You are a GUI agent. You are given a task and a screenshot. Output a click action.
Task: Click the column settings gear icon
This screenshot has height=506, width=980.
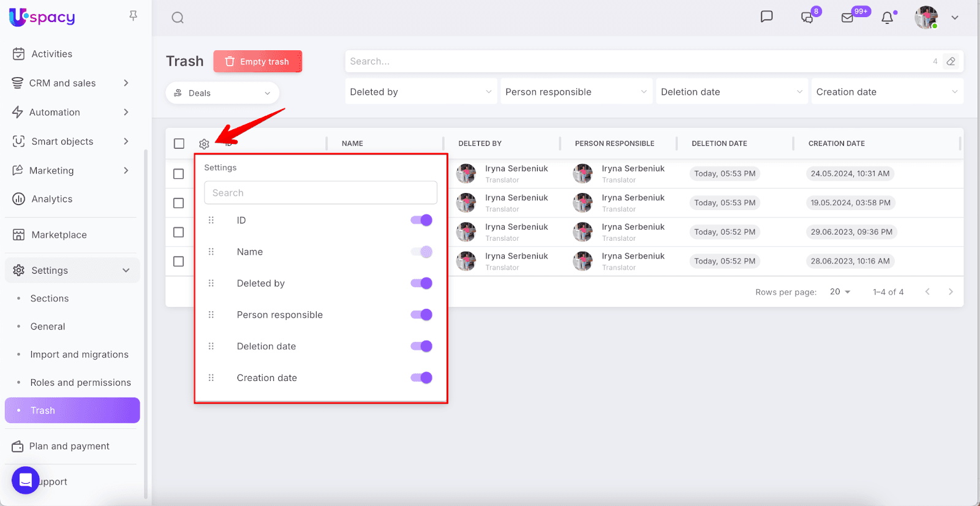tap(204, 144)
